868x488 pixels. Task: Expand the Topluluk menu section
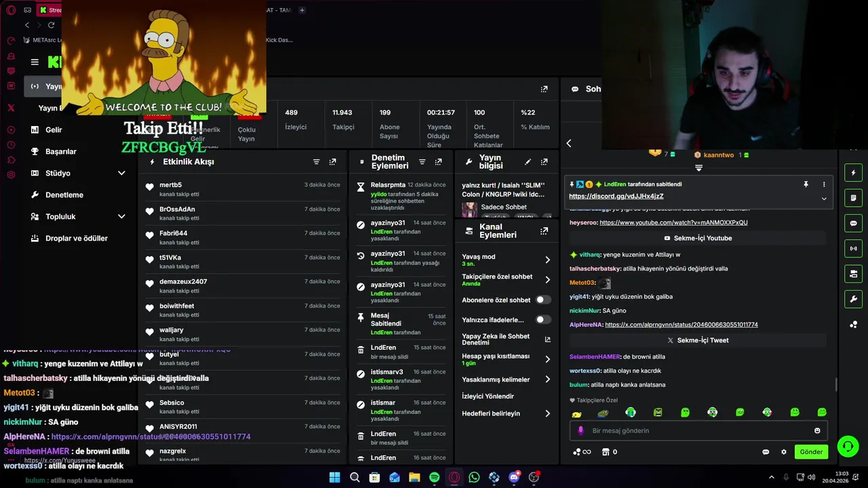pyautogui.click(x=121, y=217)
